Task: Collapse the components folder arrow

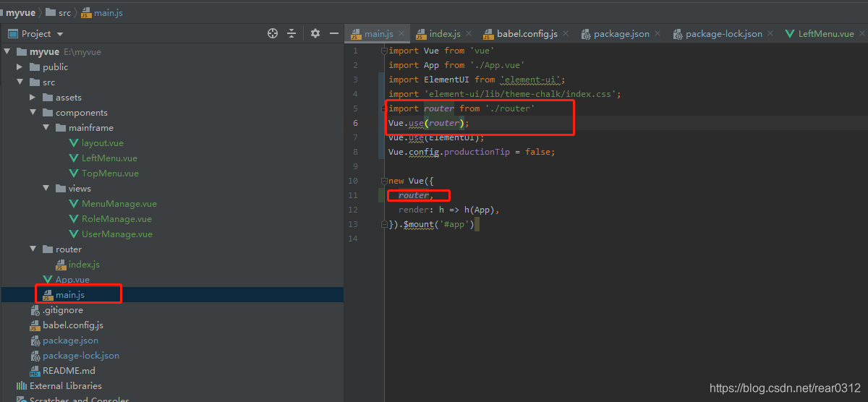Action: [33, 112]
